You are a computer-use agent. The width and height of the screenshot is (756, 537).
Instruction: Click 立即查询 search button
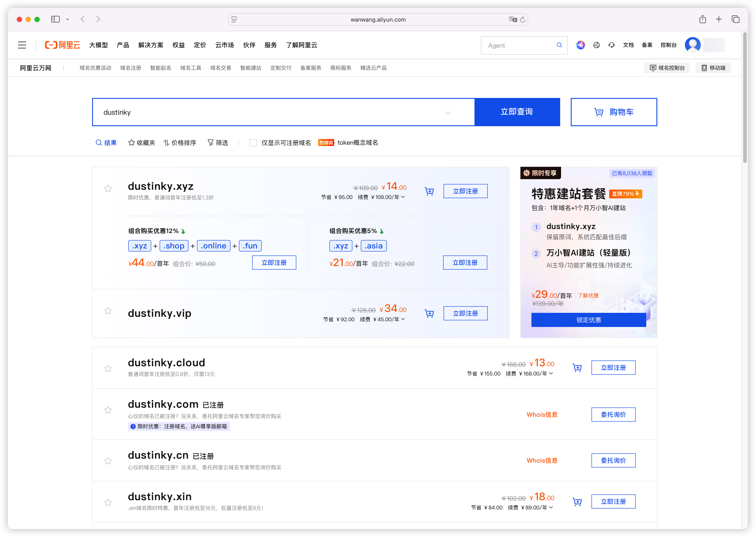[517, 112]
